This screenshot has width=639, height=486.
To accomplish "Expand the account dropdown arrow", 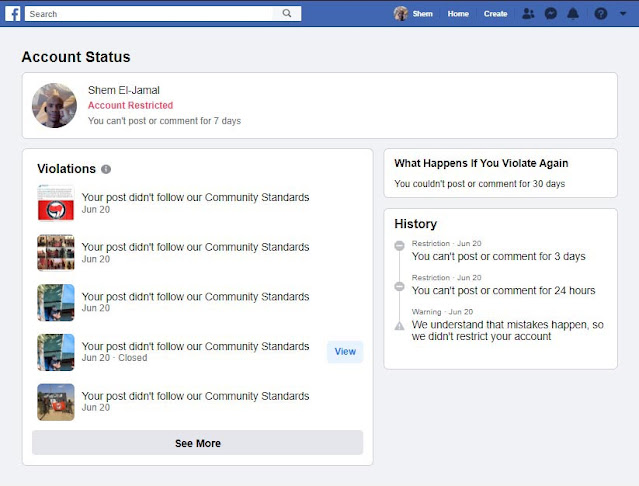I will click(x=623, y=13).
